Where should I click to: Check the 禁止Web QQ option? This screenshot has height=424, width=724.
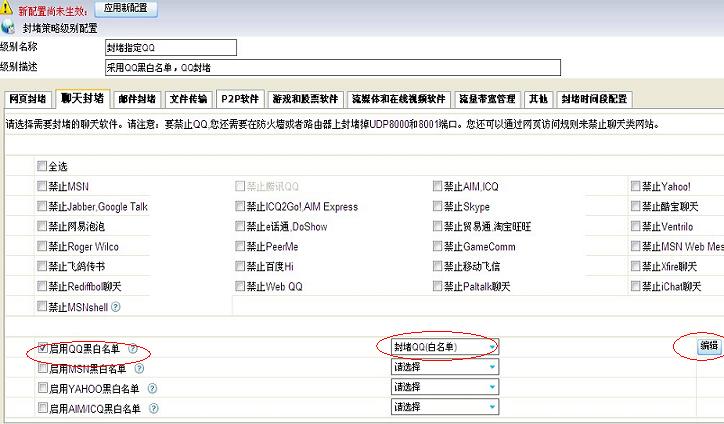pos(239,287)
